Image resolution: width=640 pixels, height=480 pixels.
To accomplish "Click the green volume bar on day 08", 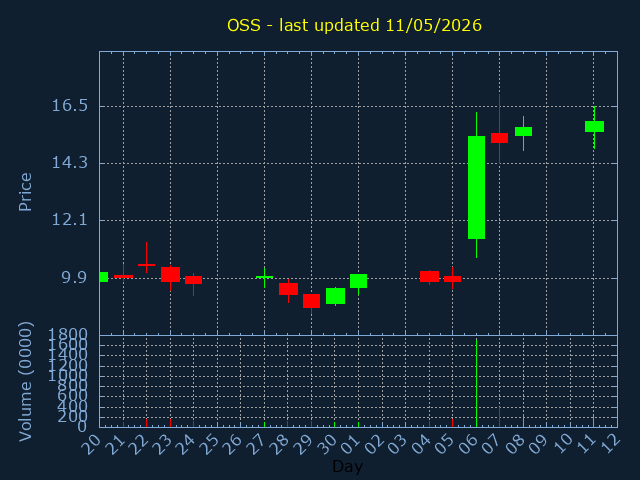I will (x=523, y=420).
